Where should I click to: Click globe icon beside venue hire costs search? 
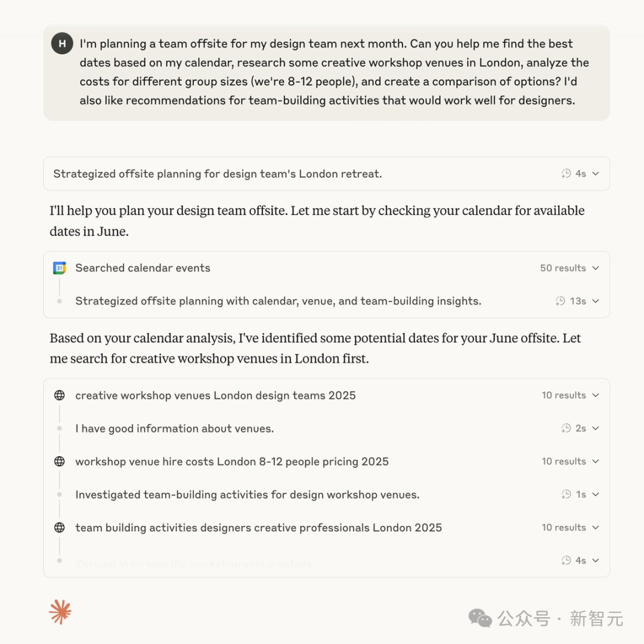(60, 461)
